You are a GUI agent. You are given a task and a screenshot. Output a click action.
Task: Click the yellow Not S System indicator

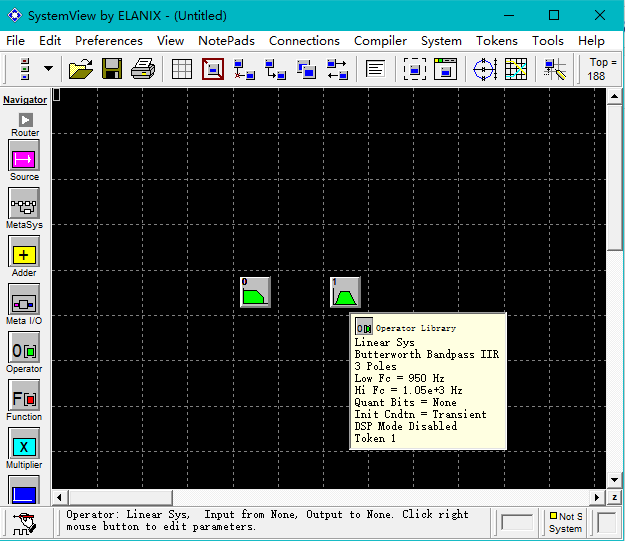(x=565, y=523)
